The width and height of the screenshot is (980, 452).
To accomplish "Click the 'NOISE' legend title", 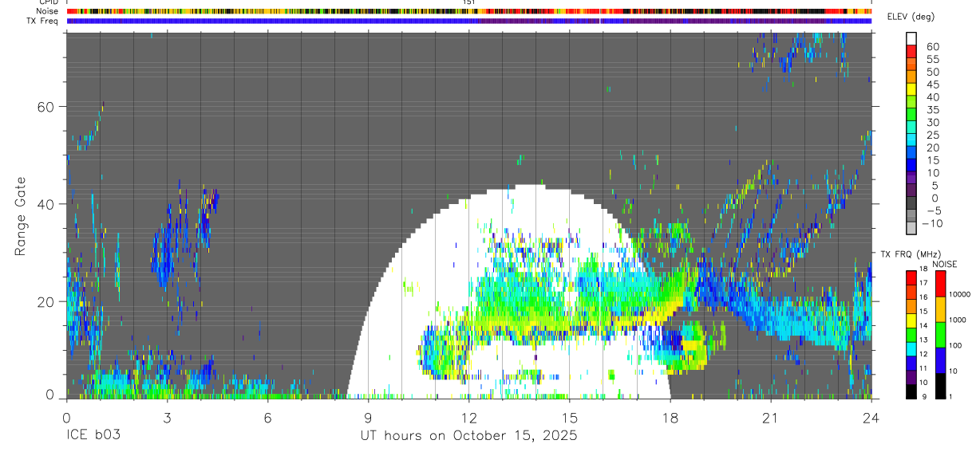I will pos(943,264).
